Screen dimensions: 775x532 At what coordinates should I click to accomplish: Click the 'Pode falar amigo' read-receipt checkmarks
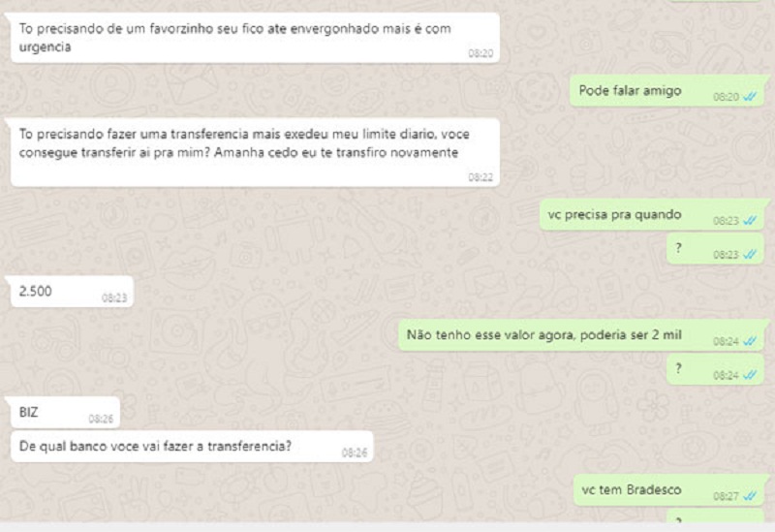pyautogui.click(x=750, y=97)
